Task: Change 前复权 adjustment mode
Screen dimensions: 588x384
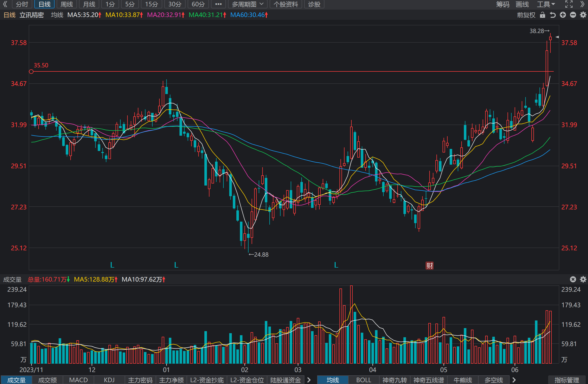Action: pyautogui.click(x=526, y=15)
